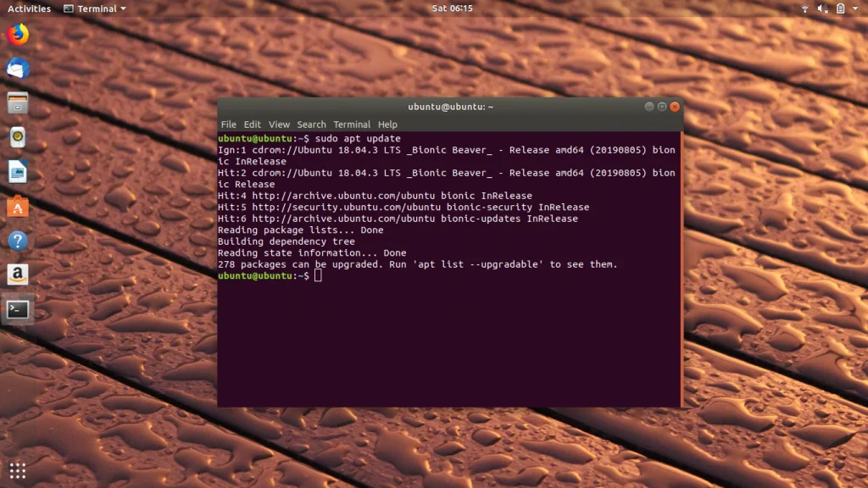Click 'Building dependency tree' line
Screen dimensions: 868x488
(287, 241)
